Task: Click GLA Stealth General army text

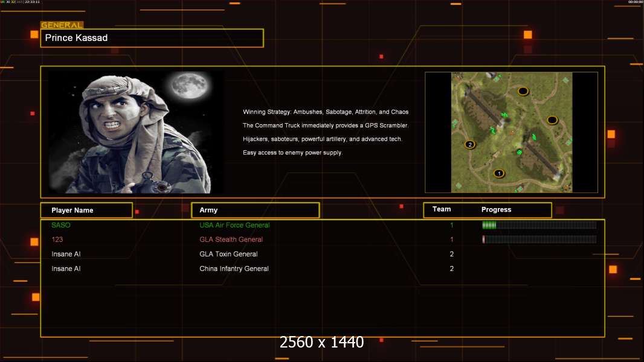Action: click(231, 240)
